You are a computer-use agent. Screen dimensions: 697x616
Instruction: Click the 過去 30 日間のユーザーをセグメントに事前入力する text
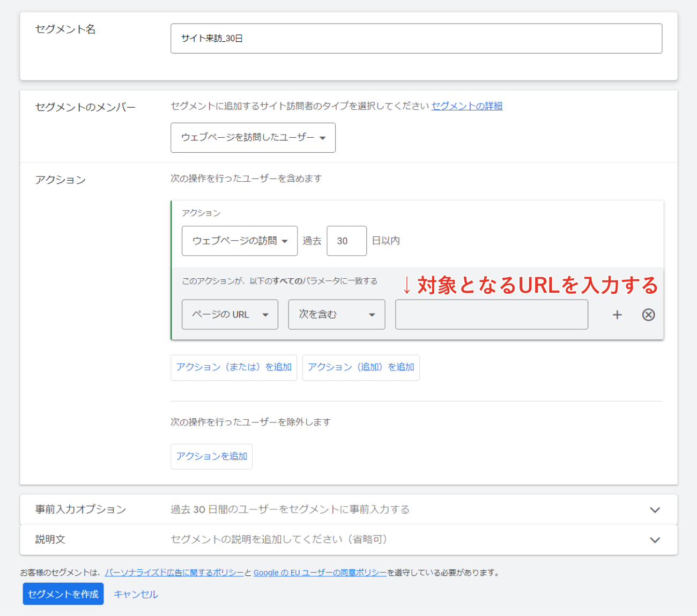pyautogui.click(x=290, y=509)
